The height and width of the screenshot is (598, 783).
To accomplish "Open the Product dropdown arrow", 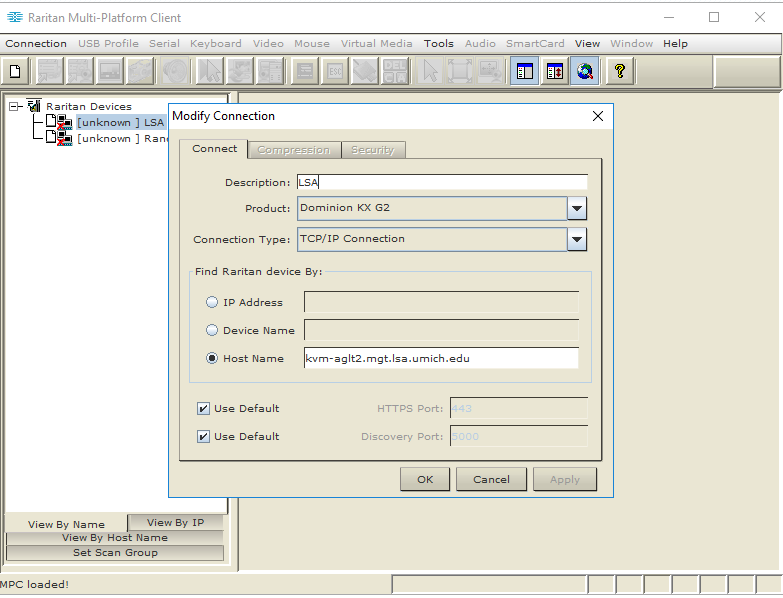I will [577, 208].
